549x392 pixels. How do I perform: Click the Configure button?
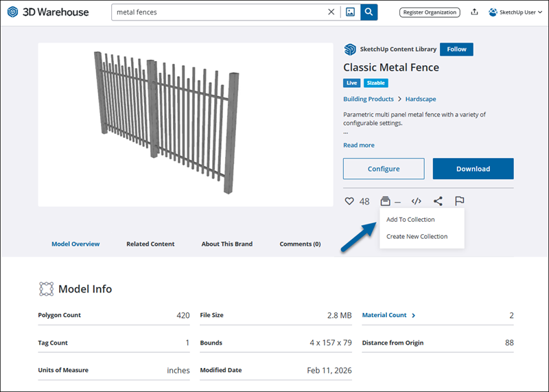click(x=384, y=169)
